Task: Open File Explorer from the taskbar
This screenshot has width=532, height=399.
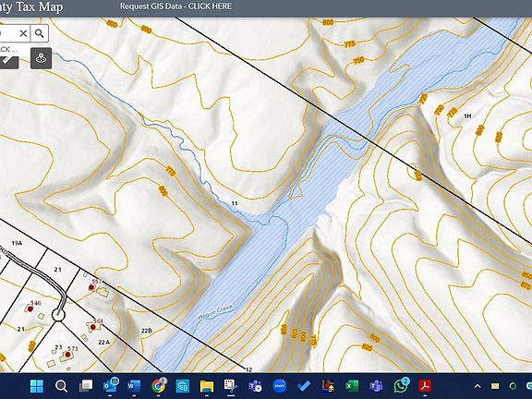Action: [207, 386]
